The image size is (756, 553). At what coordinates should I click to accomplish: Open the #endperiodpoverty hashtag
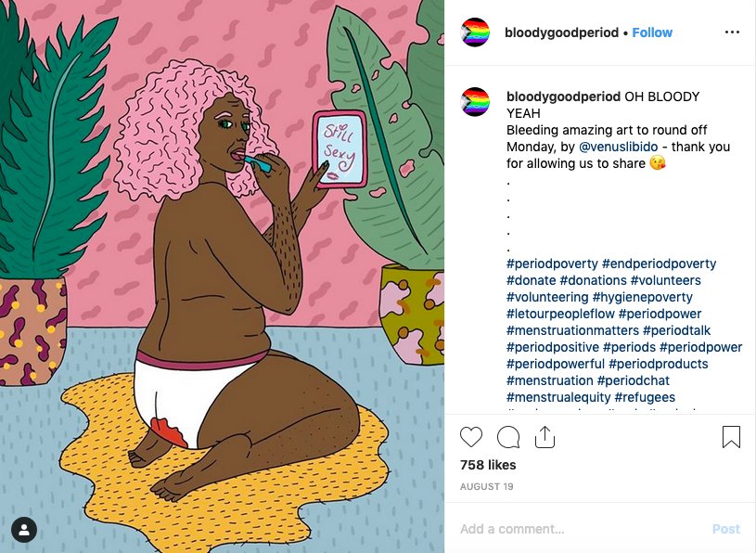[x=660, y=264]
